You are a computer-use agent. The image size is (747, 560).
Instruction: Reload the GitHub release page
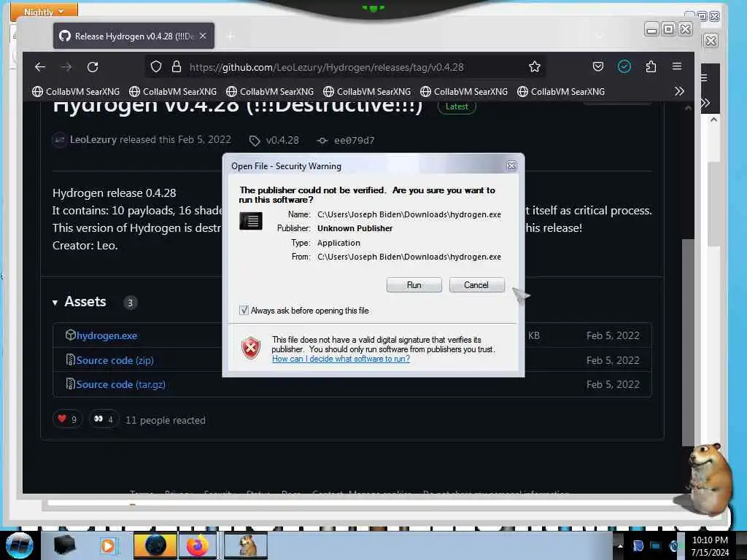pos(93,66)
